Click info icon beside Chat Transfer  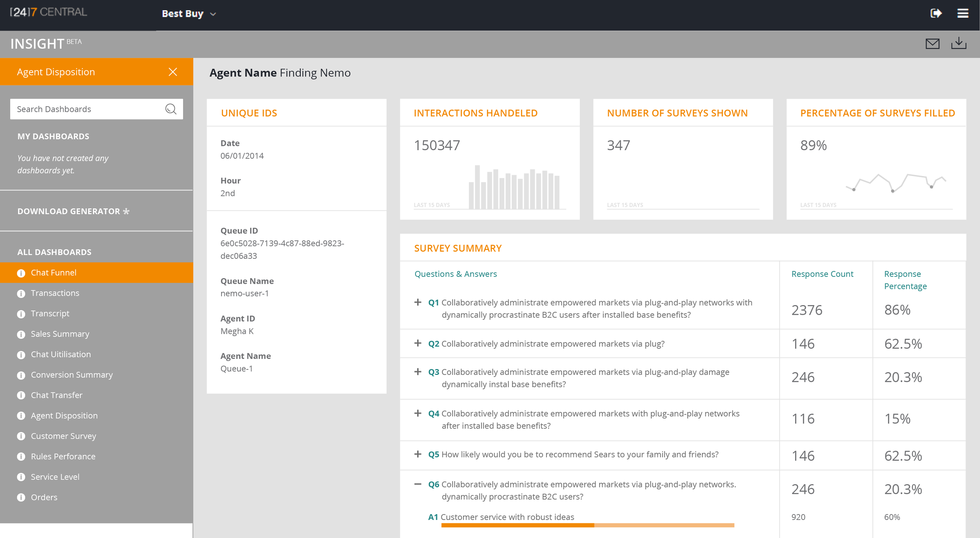point(21,396)
